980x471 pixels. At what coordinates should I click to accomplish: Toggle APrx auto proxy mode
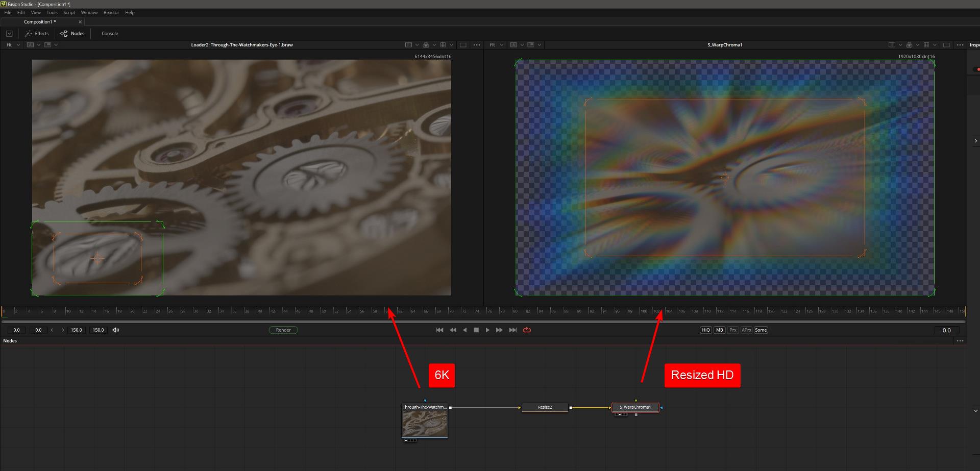click(x=746, y=330)
